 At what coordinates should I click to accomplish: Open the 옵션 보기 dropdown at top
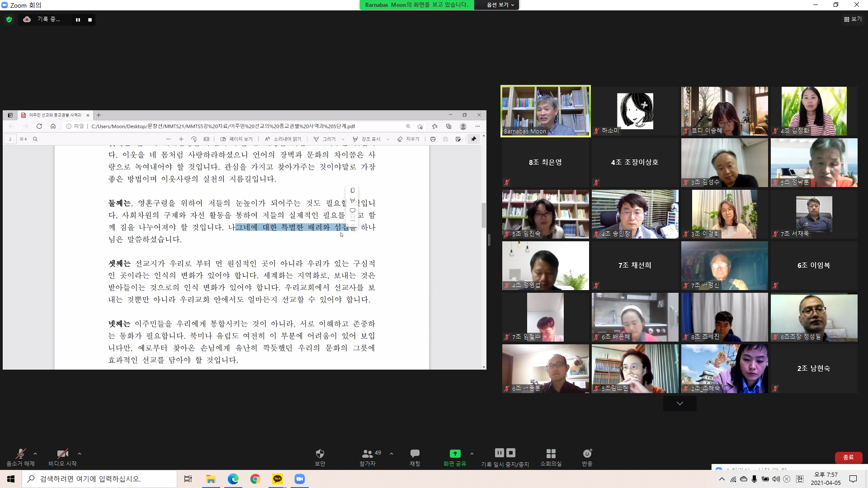(x=500, y=5)
